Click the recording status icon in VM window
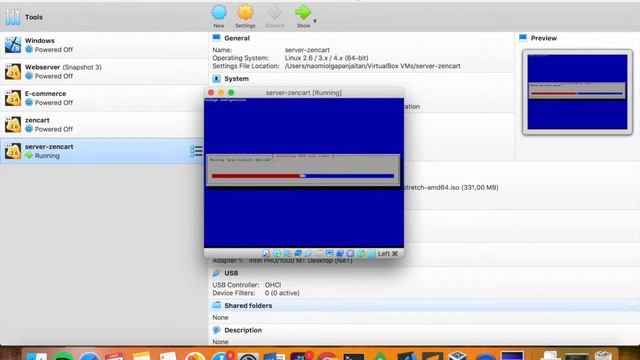Viewport: 640px width, 360px height. [340, 253]
